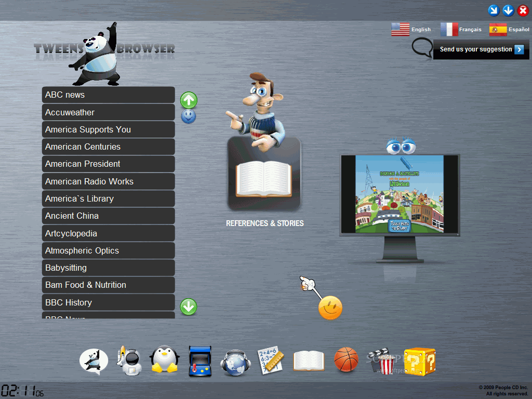Viewport: 532px width, 399px height.
Task: Open the penguin dock icon
Action: point(165,359)
